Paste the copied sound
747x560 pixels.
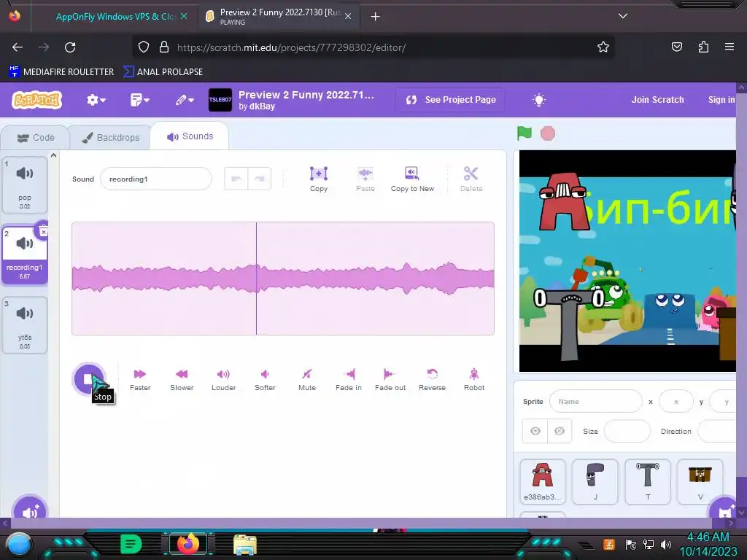coord(365,179)
